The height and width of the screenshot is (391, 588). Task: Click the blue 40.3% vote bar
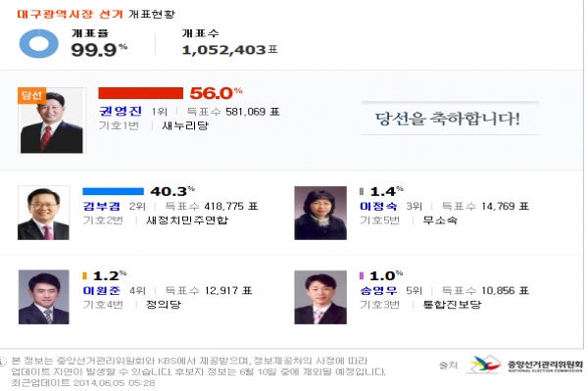point(113,191)
